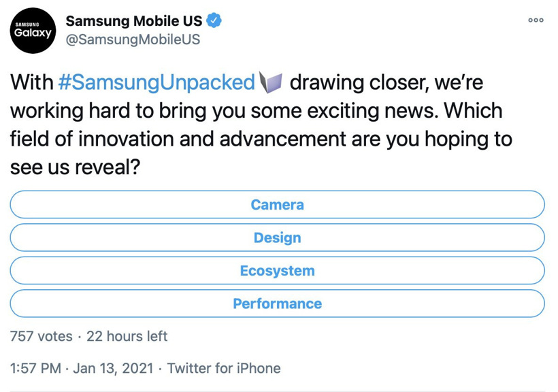Viewport: 558px width, 392px height.
Task: Click the 1:57 PM tweet time
Action: click(x=35, y=368)
